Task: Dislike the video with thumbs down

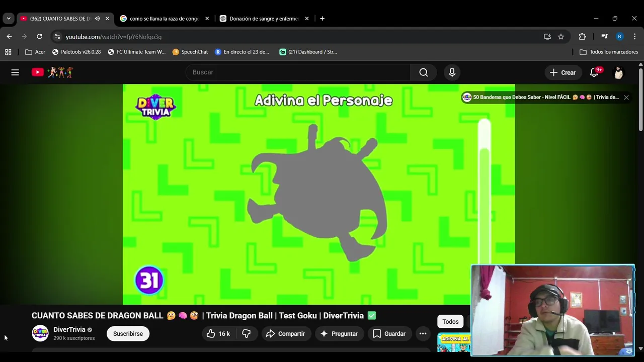Action: [246, 334]
